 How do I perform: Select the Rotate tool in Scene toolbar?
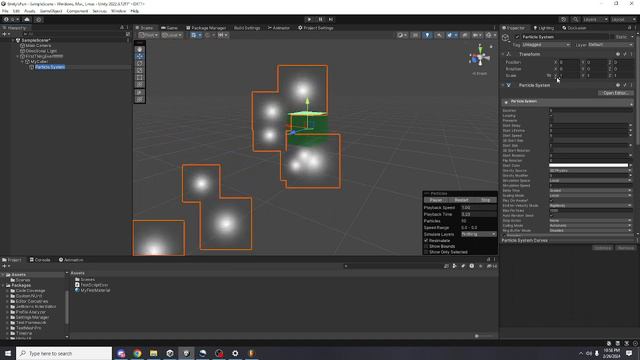[140, 63]
